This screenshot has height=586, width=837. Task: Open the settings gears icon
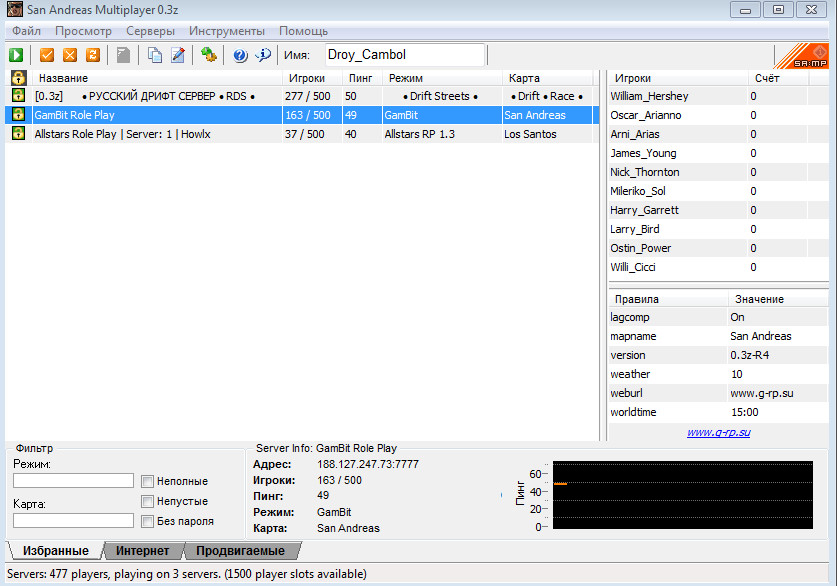point(208,55)
